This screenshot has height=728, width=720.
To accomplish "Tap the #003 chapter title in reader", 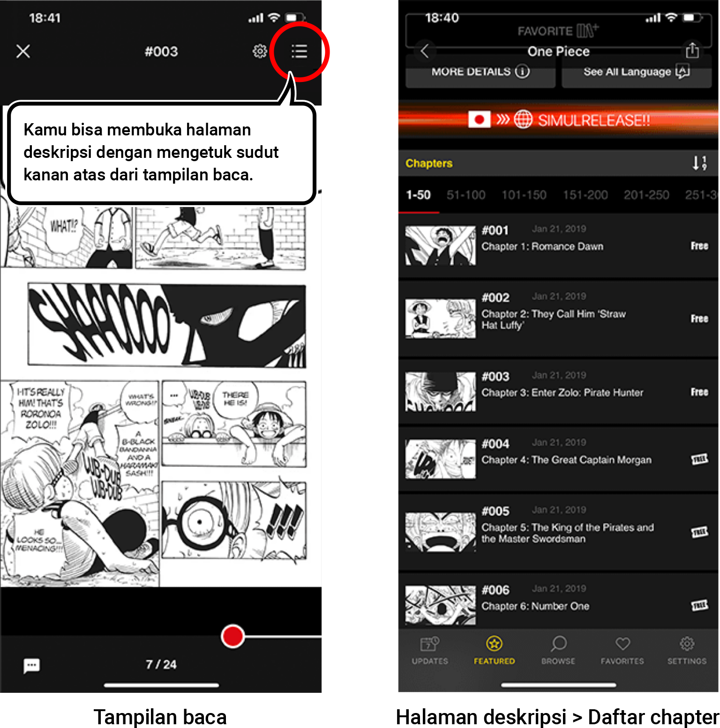I will point(161,51).
